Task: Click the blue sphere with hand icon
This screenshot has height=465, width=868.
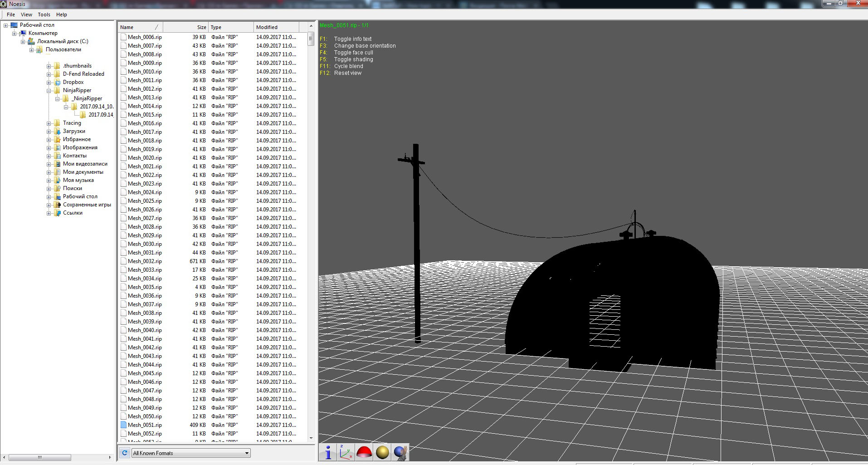Action: click(400, 452)
